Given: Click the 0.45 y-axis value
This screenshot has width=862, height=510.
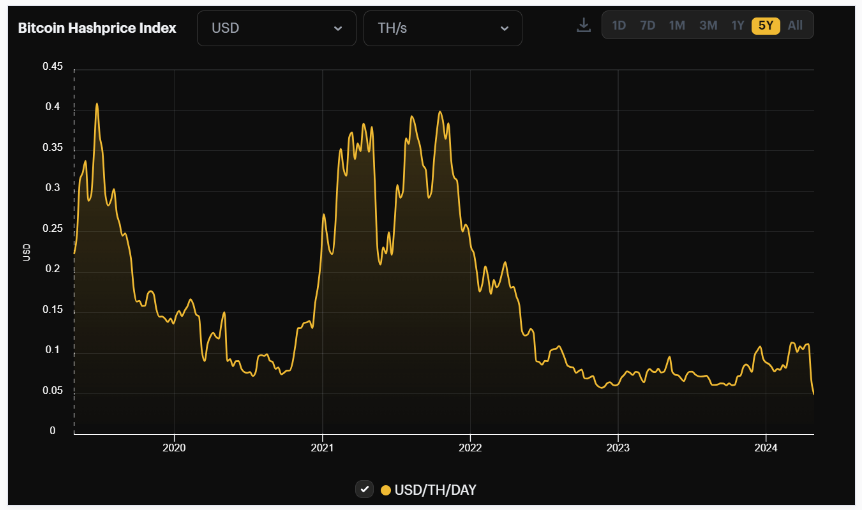Looking at the screenshot, I should click(53, 66).
